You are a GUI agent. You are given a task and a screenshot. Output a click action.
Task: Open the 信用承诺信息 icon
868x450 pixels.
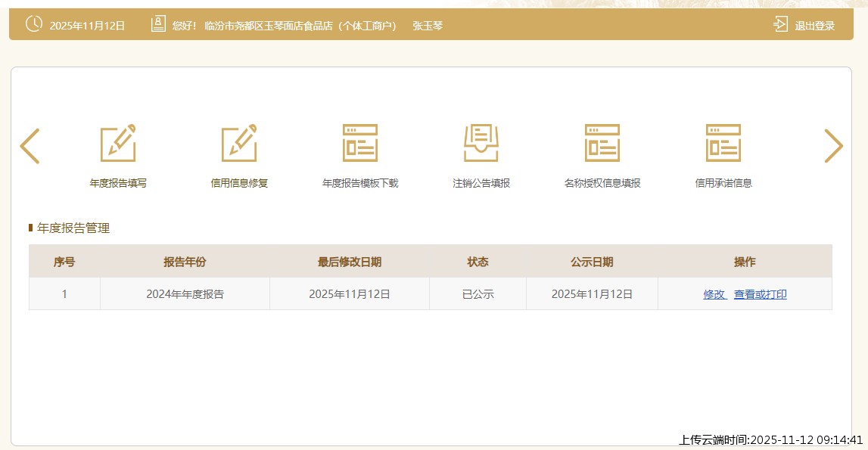[x=723, y=143]
